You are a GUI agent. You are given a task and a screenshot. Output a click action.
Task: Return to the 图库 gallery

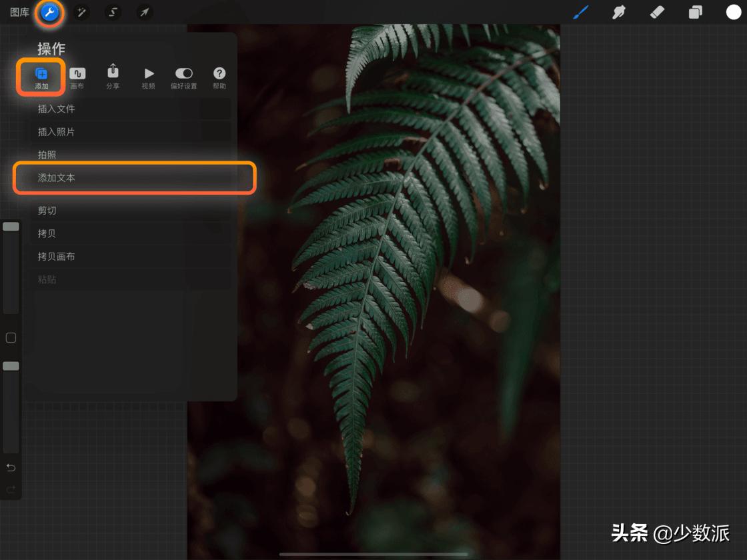pos(19,13)
